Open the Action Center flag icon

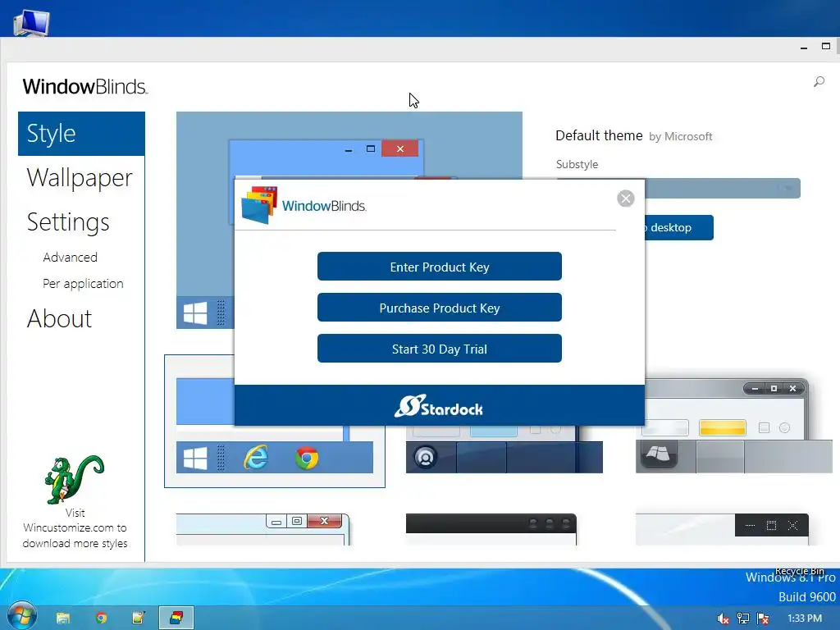click(x=763, y=619)
